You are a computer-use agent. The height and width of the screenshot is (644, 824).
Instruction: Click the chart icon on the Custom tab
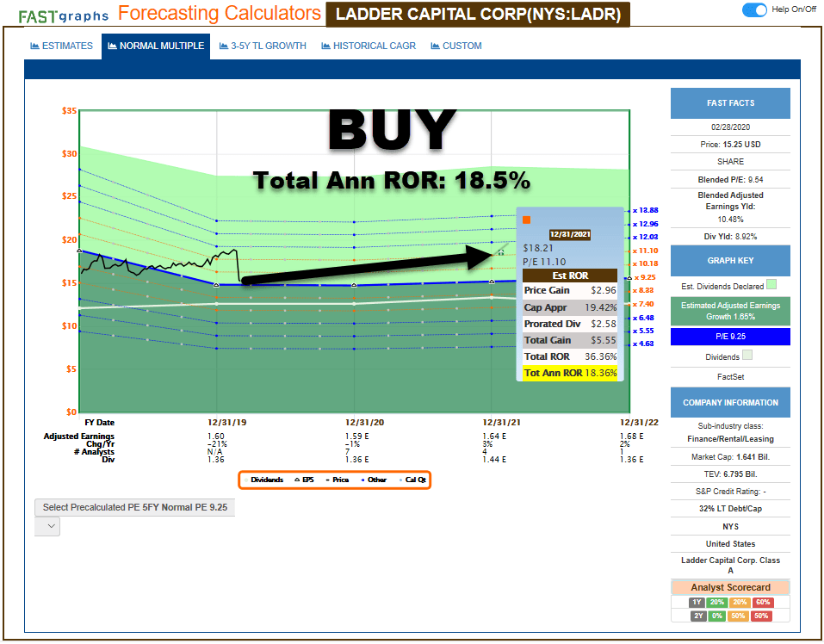[x=435, y=46]
